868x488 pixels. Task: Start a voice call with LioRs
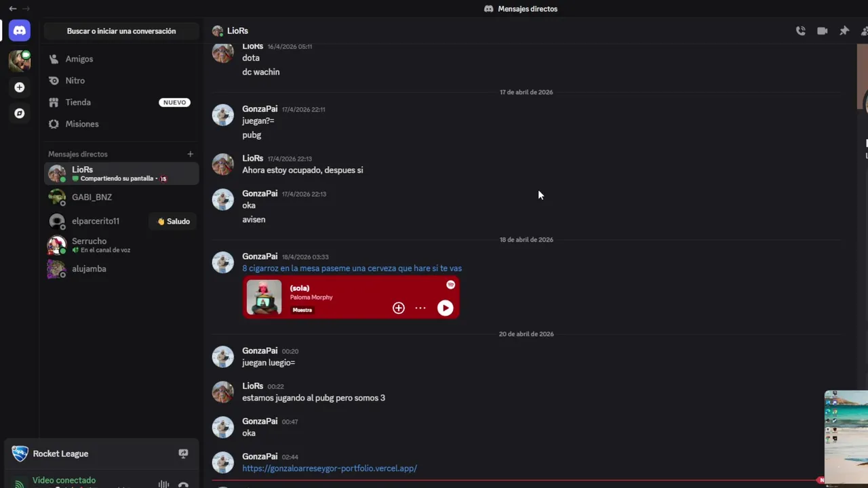tap(801, 30)
